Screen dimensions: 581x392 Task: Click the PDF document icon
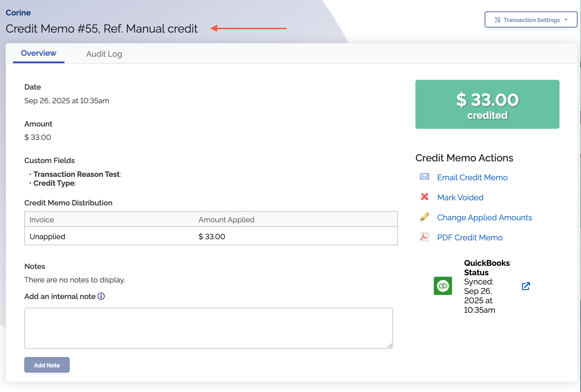click(424, 237)
